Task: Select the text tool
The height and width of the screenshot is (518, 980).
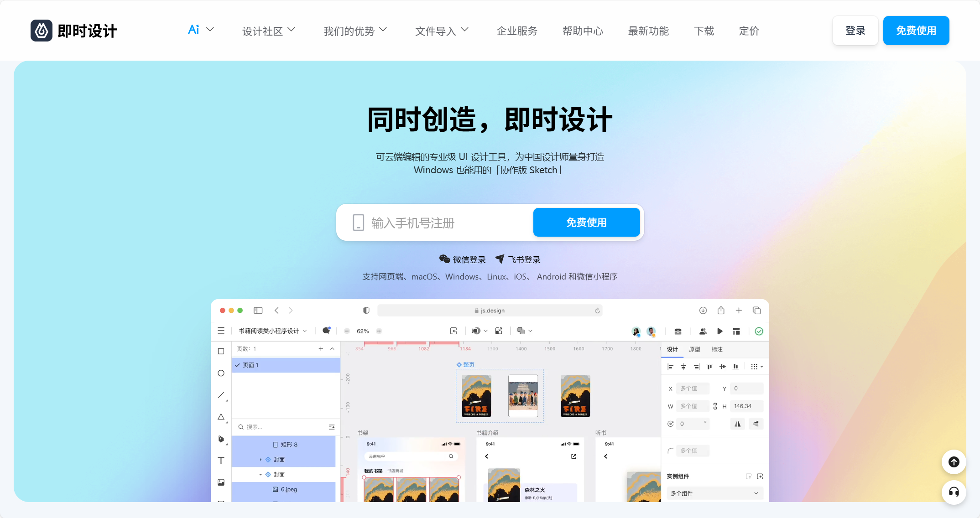Action: point(221,461)
